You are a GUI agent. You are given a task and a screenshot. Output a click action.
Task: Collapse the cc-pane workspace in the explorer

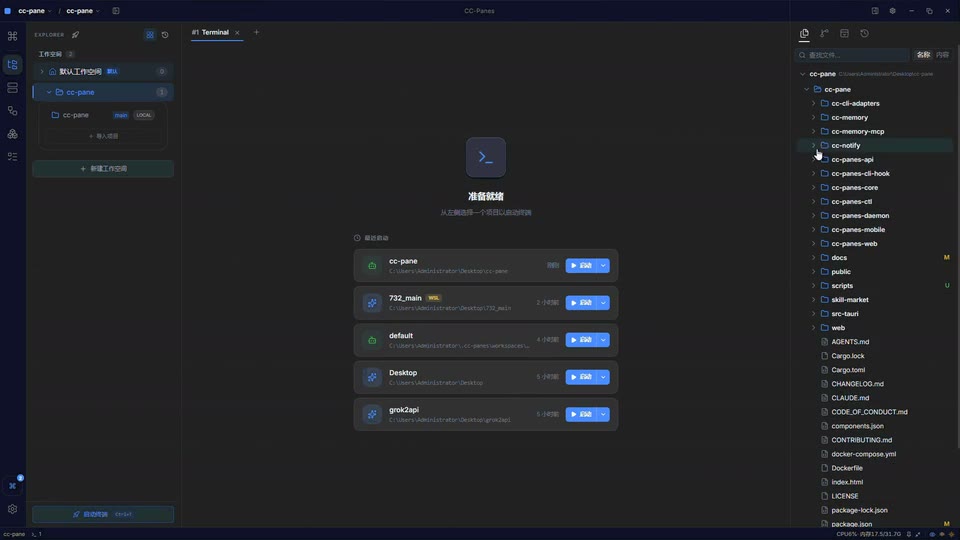[48, 92]
